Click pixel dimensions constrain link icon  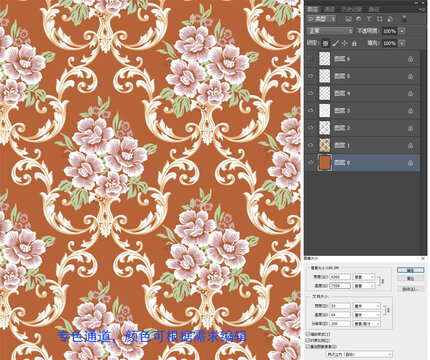tap(382, 281)
